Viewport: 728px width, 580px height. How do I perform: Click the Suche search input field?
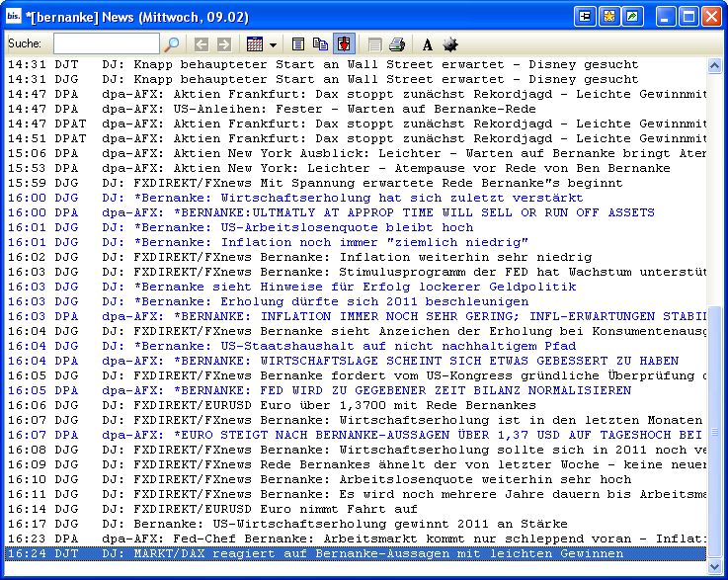tap(107, 43)
